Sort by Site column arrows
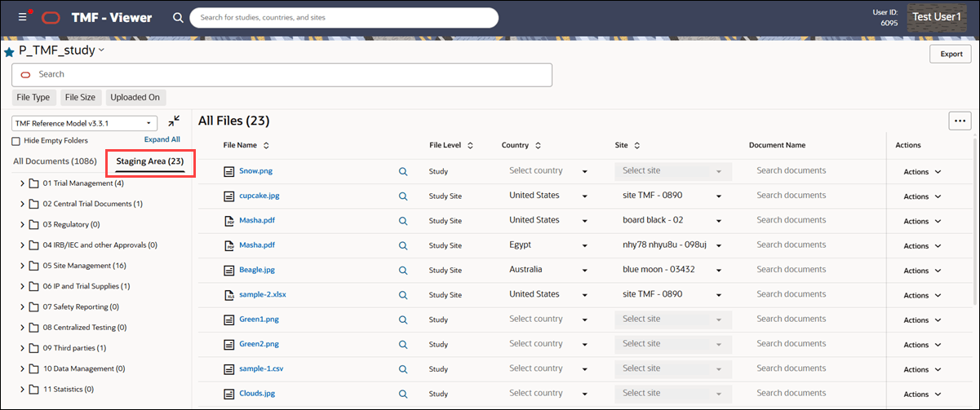Image resolution: width=980 pixels, height=410 pixels. 636,145
